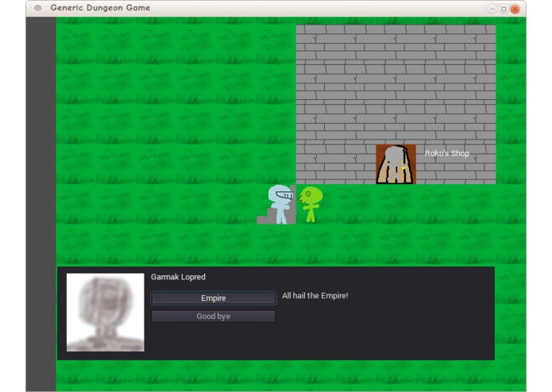Image resolution: width=552 pixels, height=392 pixels.
Task: Click the green goblin character sprite
Action: coord(311,204)
